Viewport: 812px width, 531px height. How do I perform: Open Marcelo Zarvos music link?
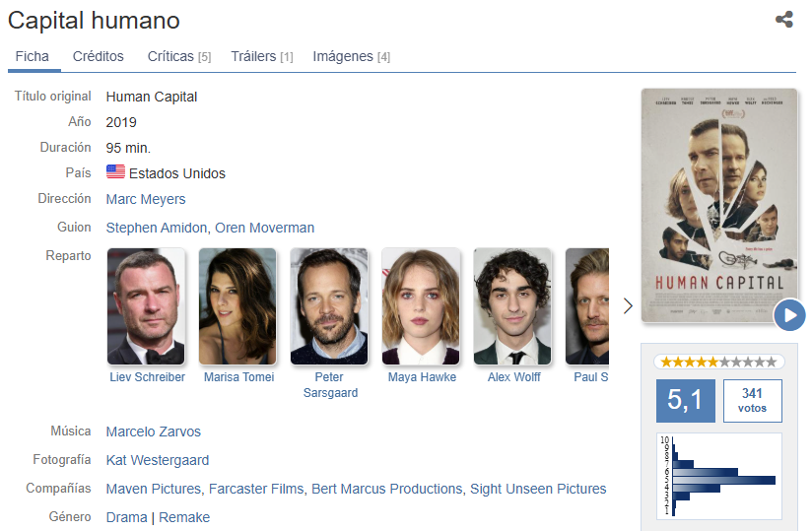(154, 431)
